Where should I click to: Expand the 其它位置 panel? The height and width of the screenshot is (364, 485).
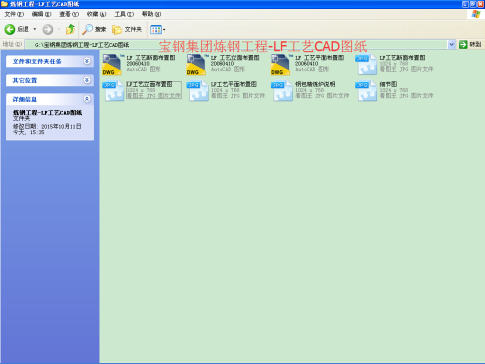(87, 80)
